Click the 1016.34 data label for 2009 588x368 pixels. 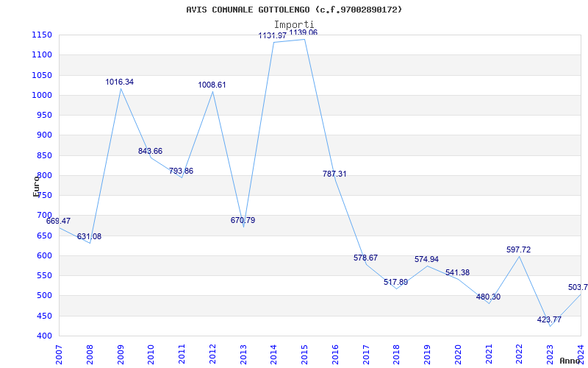point(119,82)
